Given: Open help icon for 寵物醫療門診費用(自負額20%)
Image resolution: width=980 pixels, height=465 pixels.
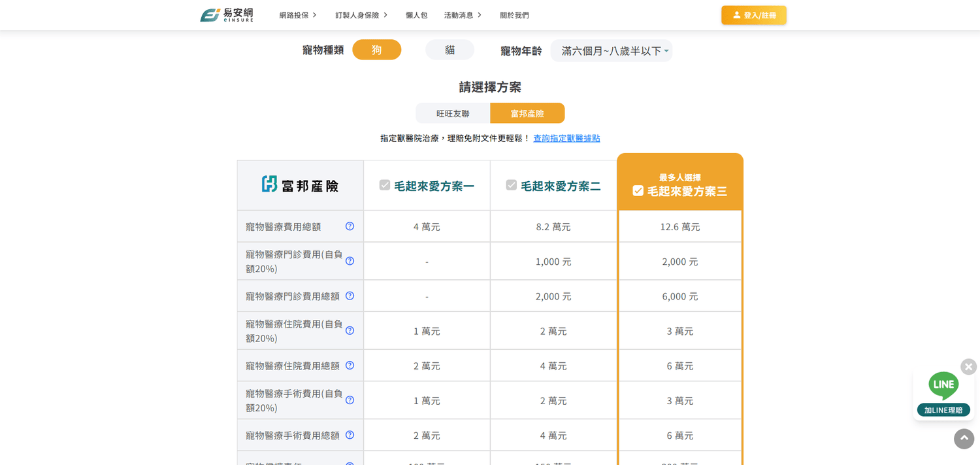Looking at the screenshot, I should coord(350,261).
